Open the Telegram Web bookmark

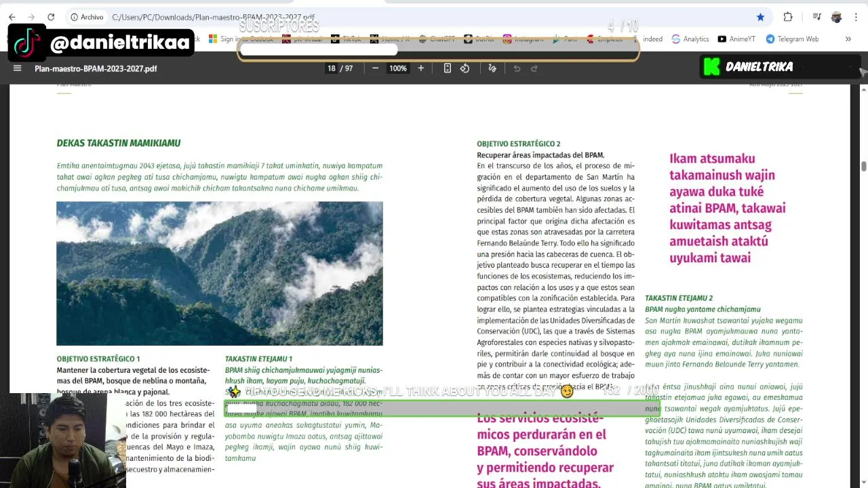point(792,39)
